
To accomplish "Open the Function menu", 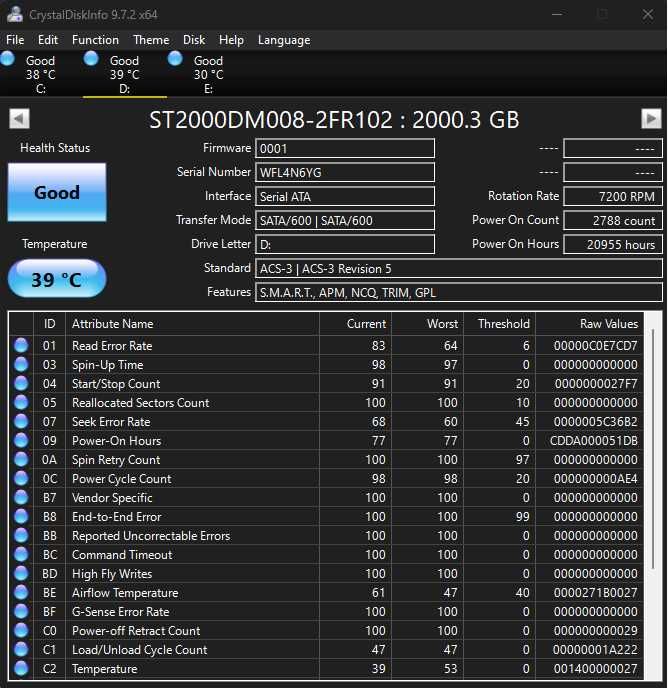I will [95, 40].
